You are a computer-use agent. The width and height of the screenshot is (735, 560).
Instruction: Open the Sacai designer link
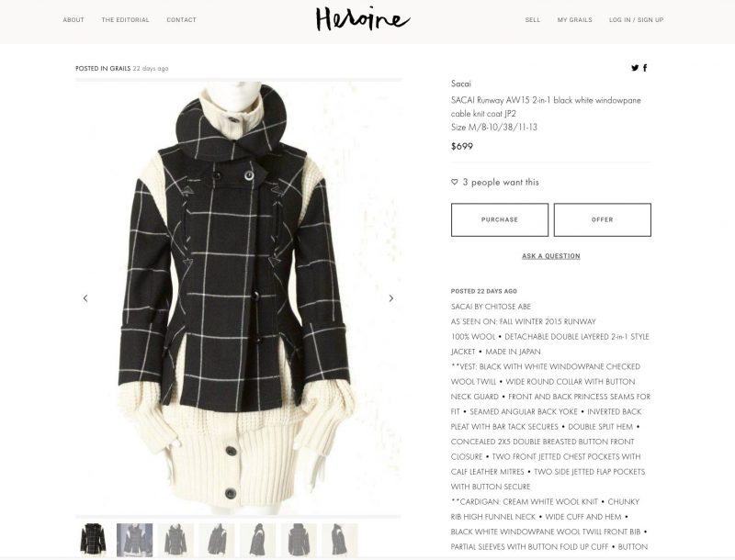pyautogui.click(x=461, y=84)
